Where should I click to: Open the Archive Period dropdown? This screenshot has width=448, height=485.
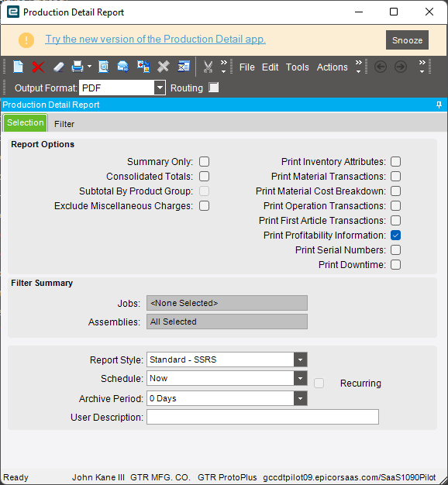300,398
